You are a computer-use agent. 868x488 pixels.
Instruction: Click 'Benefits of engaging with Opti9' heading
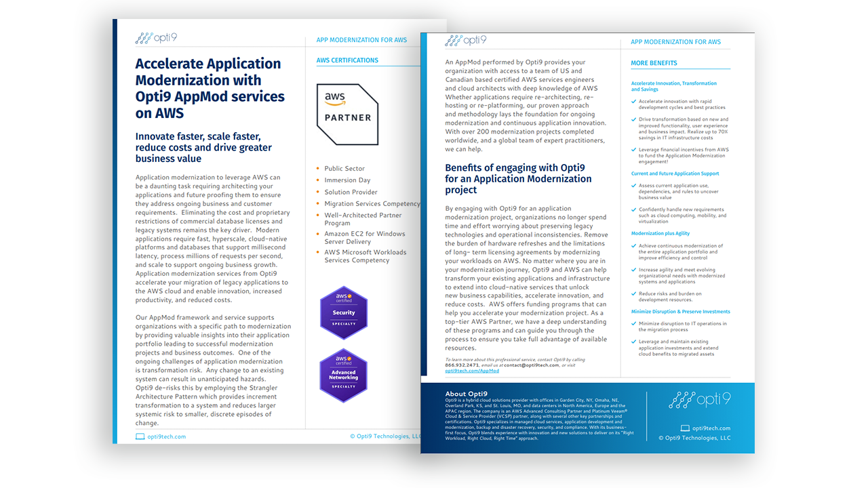point(518,179)
